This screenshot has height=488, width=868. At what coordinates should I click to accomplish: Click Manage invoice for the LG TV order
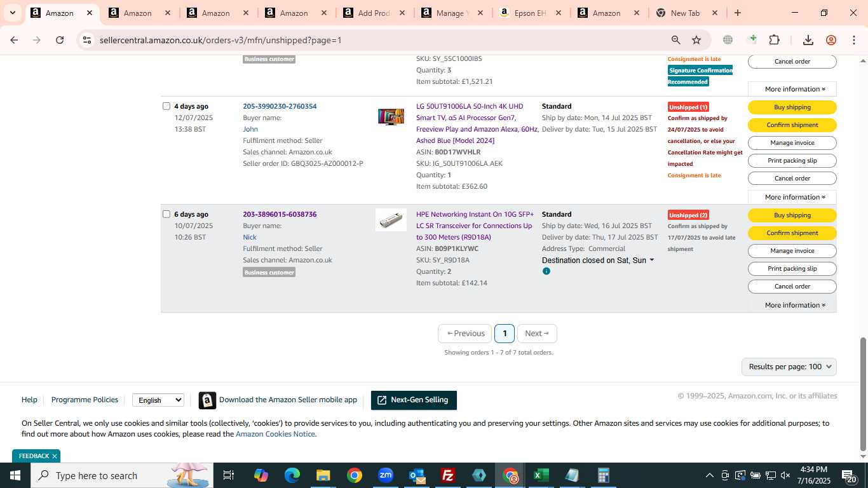click(x=792, y=142)
